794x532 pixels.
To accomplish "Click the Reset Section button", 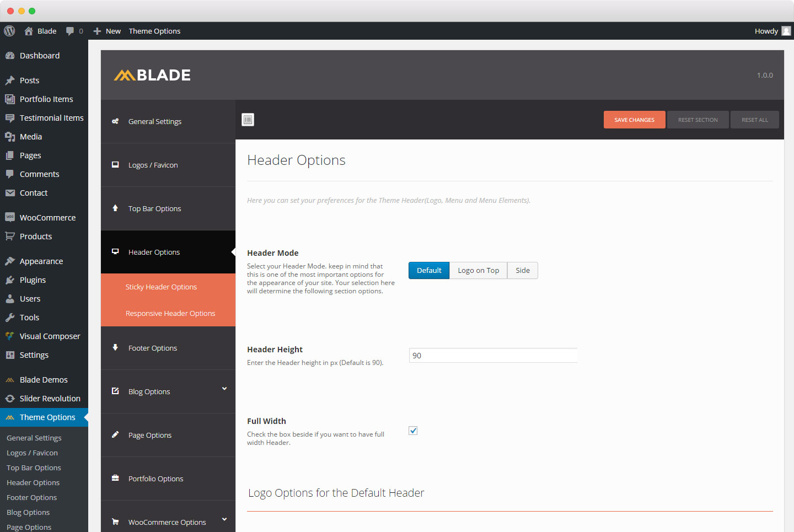I will (x=698, y=120).
